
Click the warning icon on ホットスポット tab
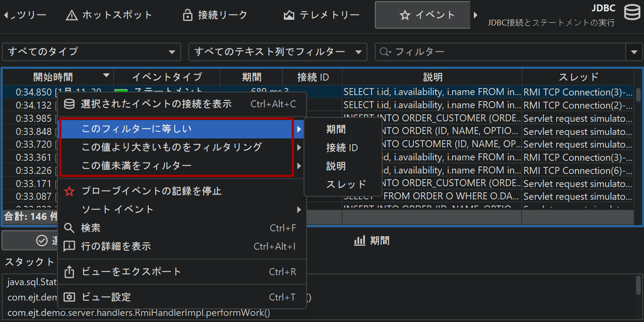click(x=72, y=15)
